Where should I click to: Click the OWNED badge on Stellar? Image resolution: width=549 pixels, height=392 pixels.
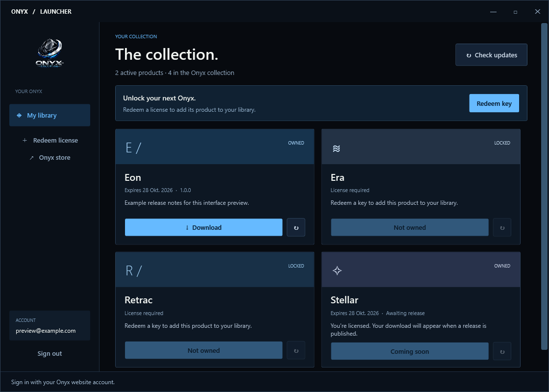pos(502,266)
